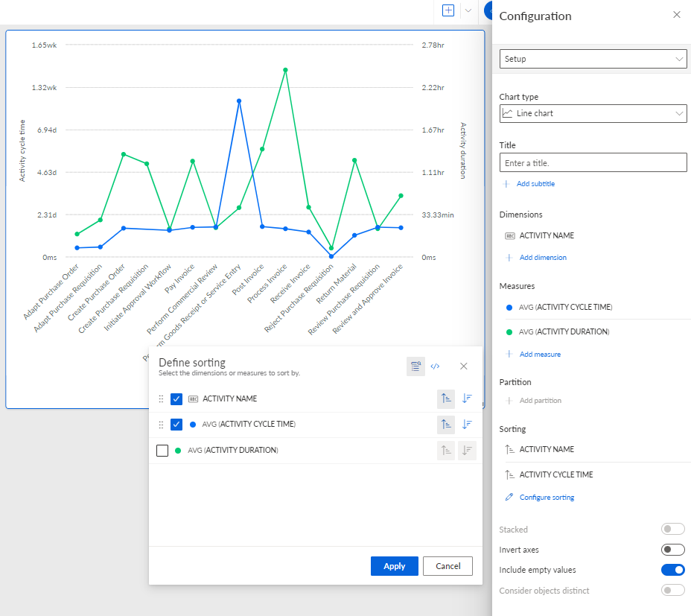Set AVG (ACTIVITY CYCLE TIME) sort descending
Image resolution: width=691 pixels, height=616 pixels.
point(467,424)
